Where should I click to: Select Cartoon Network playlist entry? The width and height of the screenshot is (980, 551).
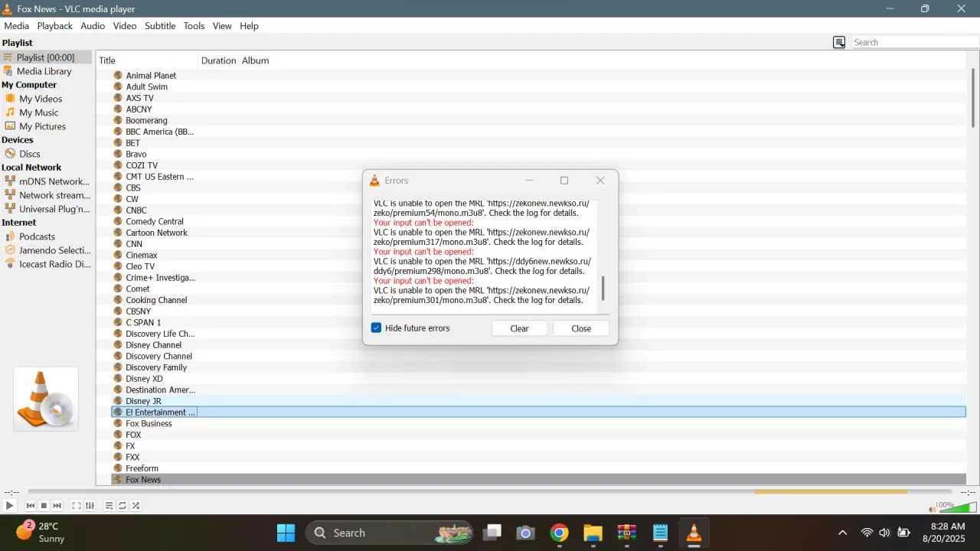pyautogui.click(x=156, y=233)
